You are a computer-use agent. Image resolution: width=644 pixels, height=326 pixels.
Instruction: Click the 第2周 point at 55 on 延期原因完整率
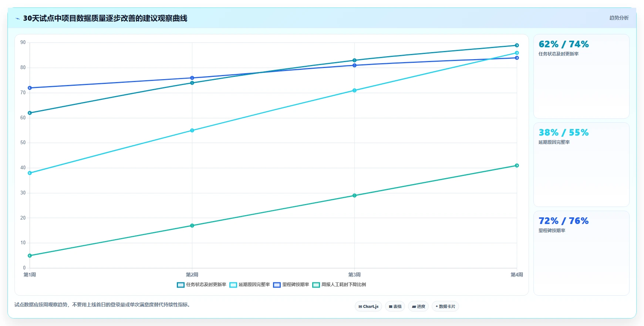tap(192, 130)
